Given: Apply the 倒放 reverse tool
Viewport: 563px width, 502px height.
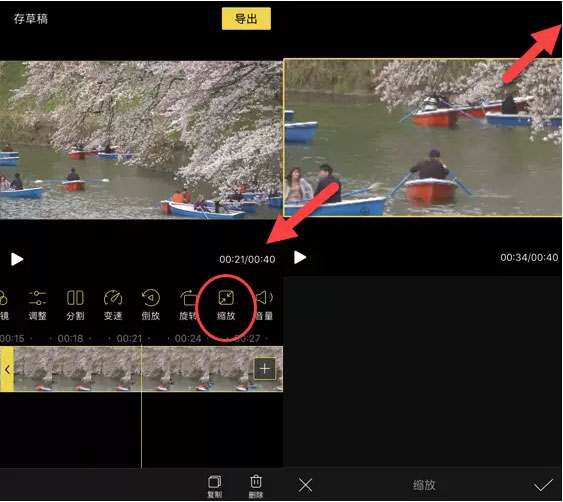Looking at the screenshot, I should click(150, 305).
